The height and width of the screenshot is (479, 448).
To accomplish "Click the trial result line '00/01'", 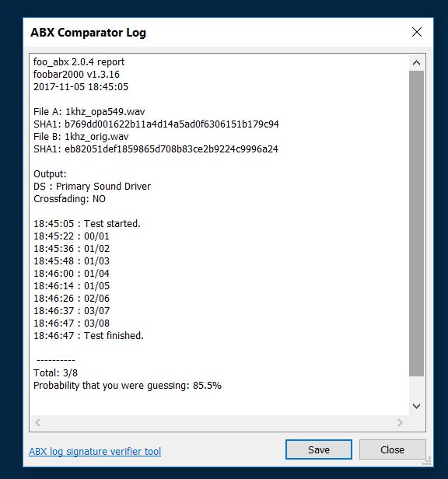I will point(72,236).
